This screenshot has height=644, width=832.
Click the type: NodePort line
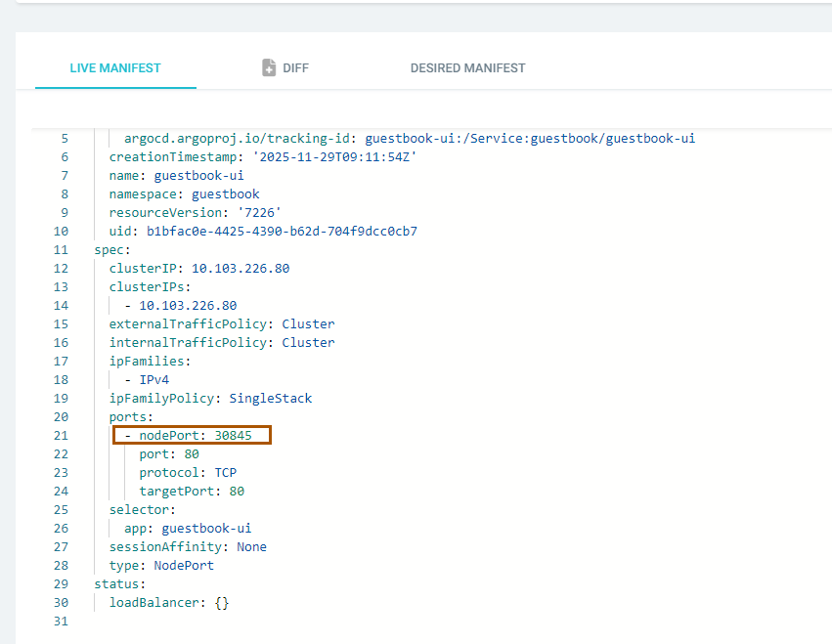[x=161, y=566]
